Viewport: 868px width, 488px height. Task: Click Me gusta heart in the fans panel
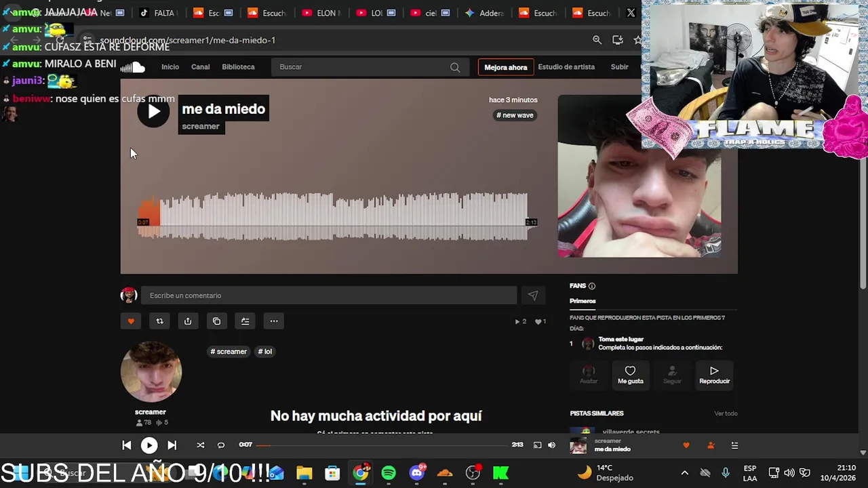pyautogui.click(x=630, y=375)
